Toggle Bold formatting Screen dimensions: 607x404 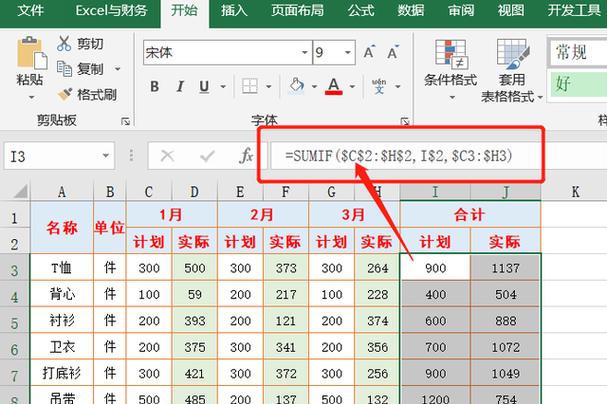[154, 86]
